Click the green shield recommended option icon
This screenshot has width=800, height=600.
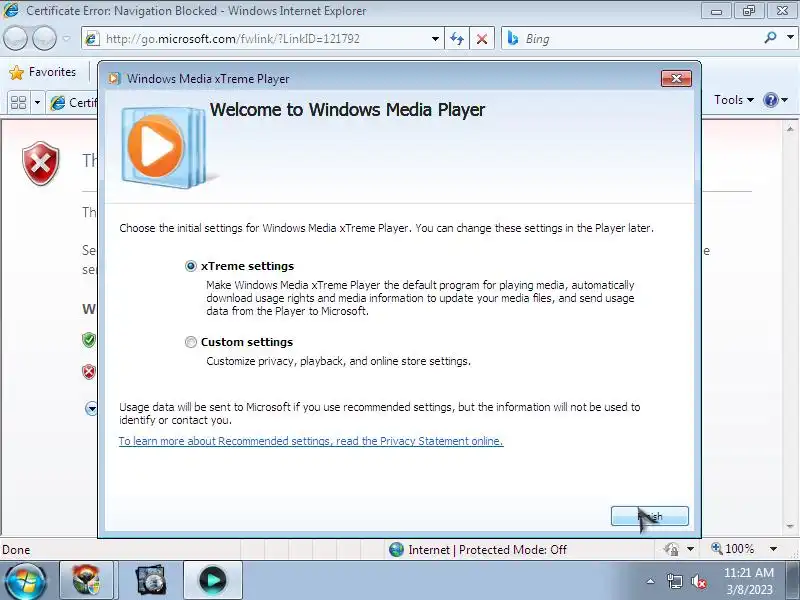point(89,340)
